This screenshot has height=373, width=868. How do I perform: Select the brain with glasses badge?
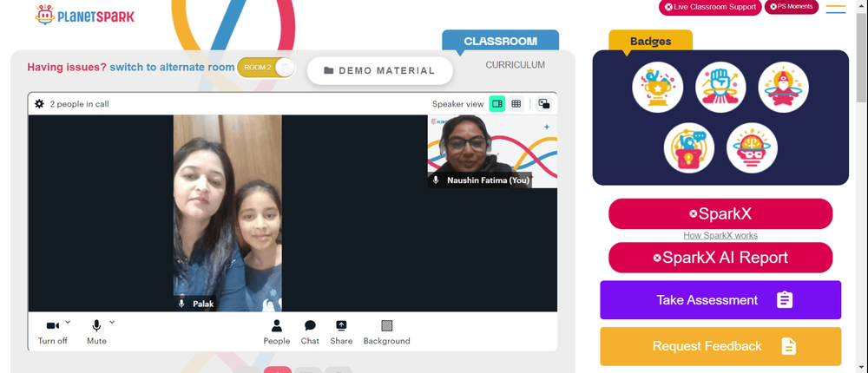pyautogui.click(x=753, y=147)
